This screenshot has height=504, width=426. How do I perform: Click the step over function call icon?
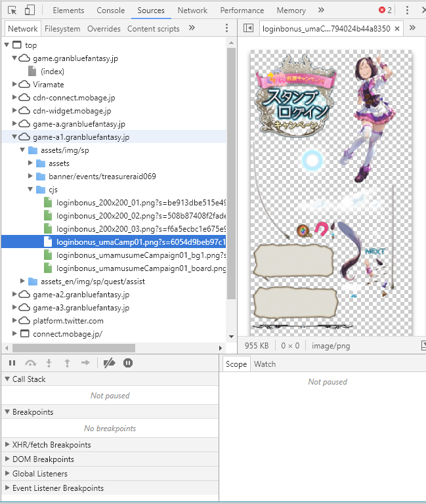[30, 363]
